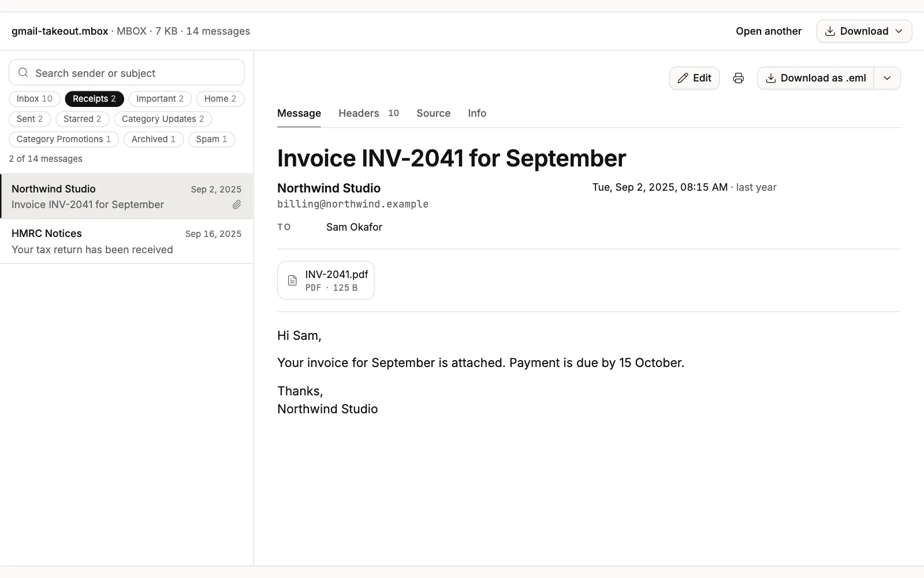Select the Northwind Studio invoice message row
The image size is (924, 578).
(126, 197)
